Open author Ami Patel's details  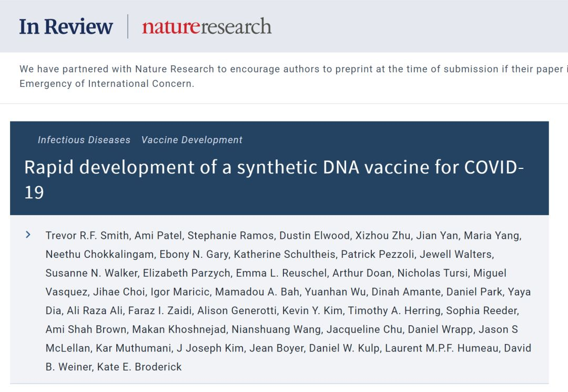pyautogui.click(x=158, y=236)
